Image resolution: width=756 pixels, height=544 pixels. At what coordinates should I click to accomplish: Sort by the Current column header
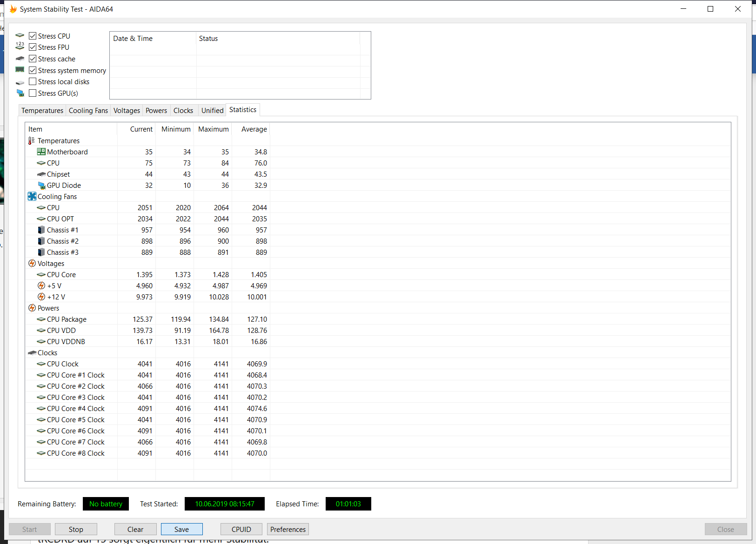(x=136, y=129)
